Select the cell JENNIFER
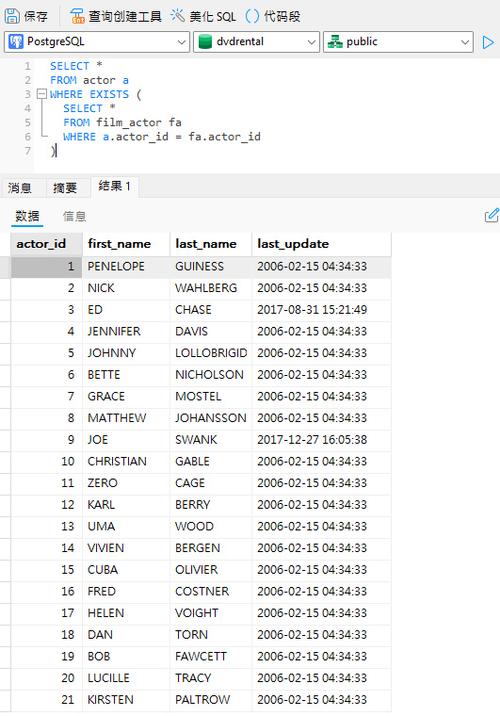 [x=126, y=332]
